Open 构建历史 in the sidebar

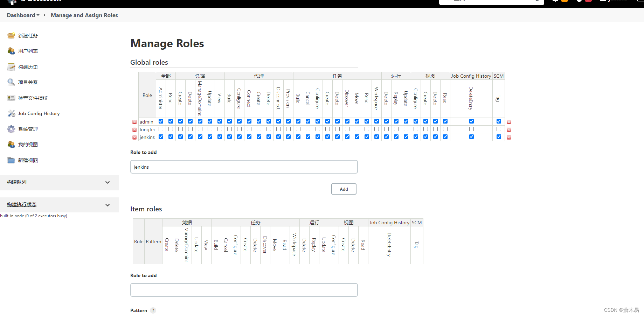28,67
